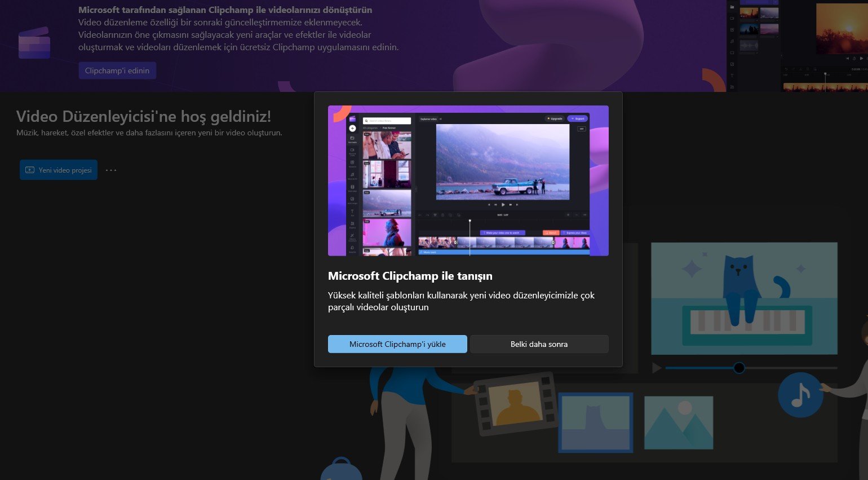Open the three-dot more options menu
Image resolution: width=868 pixels, height=480 pixels.
(111, 170)
